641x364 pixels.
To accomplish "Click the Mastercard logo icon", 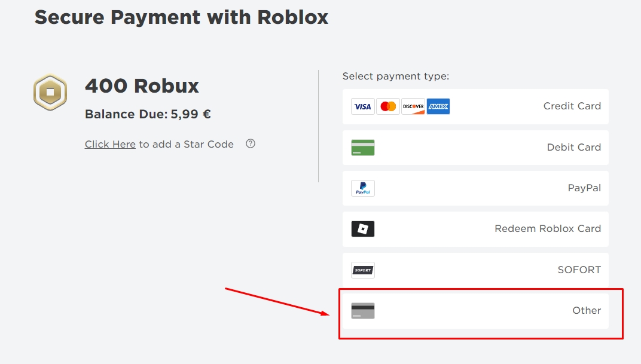I will point(388,106).
